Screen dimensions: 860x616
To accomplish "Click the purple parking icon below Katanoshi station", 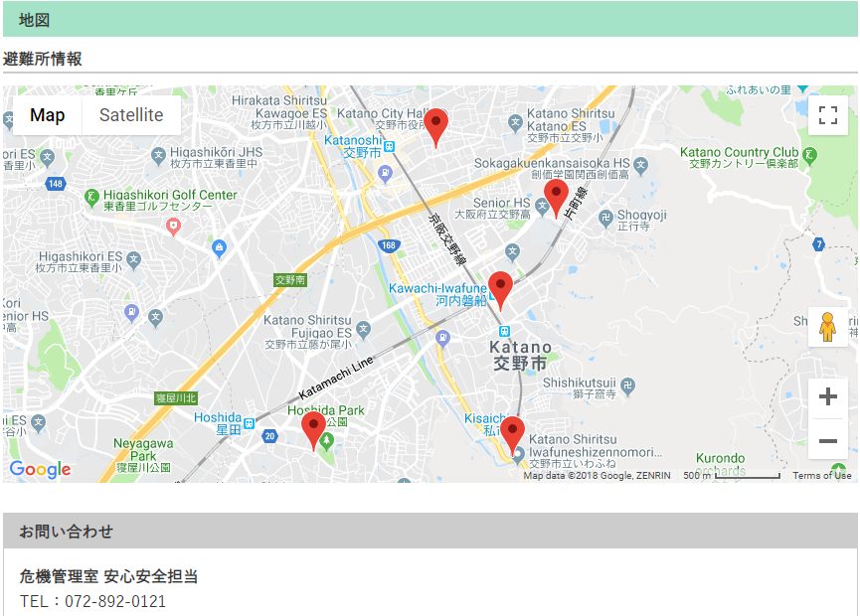I will [385, 174].
